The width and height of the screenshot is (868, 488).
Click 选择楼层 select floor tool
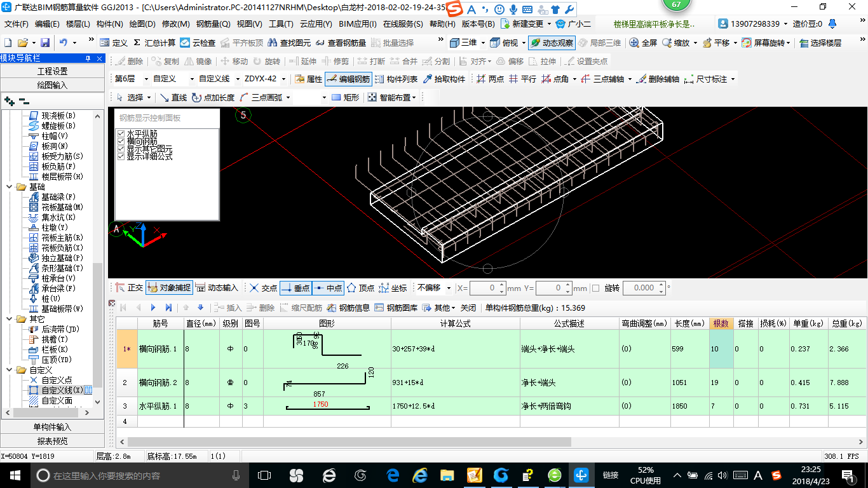pos(820,43)
